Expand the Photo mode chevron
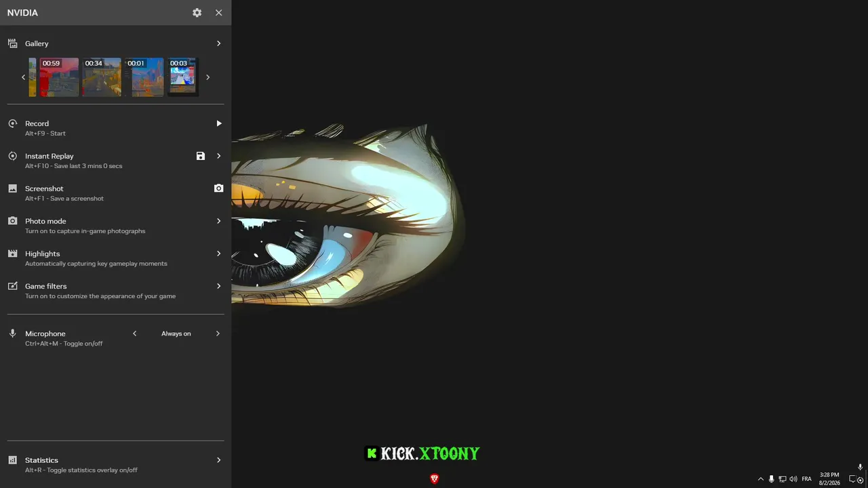The image size is (868, 488). 218,221
